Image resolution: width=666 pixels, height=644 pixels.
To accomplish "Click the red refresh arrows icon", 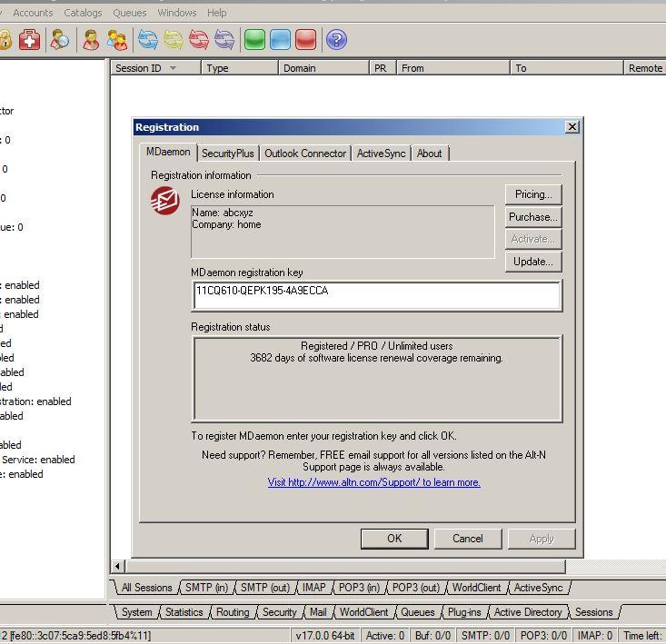I will (x=199, y=40).
